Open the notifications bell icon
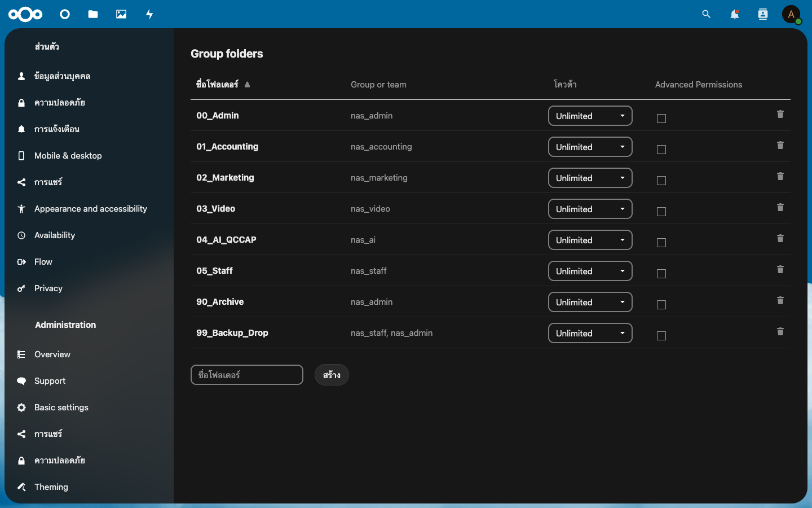The image size is (812, 508). [734, 14]
